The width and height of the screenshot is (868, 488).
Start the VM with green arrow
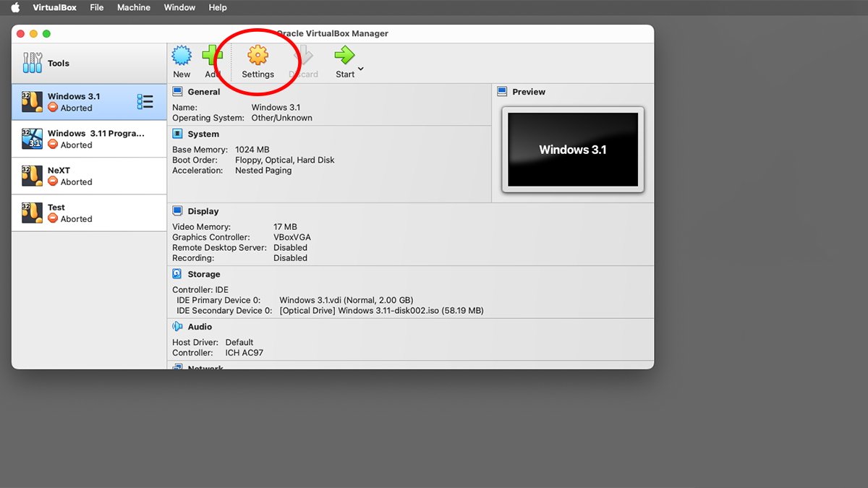(x=345, y=56)
